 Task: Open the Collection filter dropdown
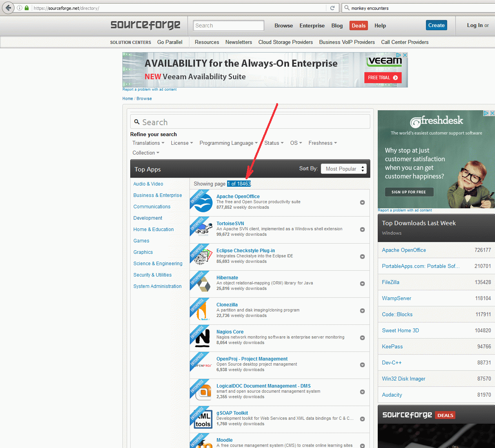coord(146,153)
